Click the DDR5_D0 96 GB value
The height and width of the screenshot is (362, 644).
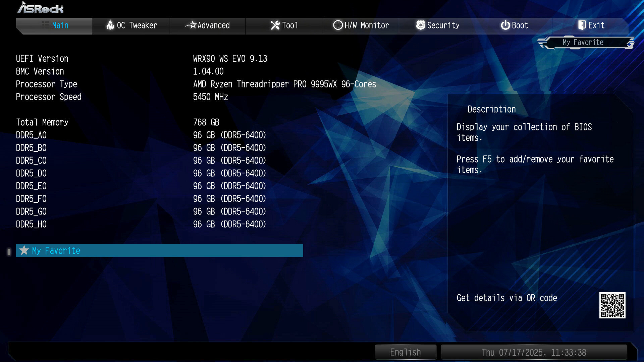pyautogui.click(x=230, y=173)
